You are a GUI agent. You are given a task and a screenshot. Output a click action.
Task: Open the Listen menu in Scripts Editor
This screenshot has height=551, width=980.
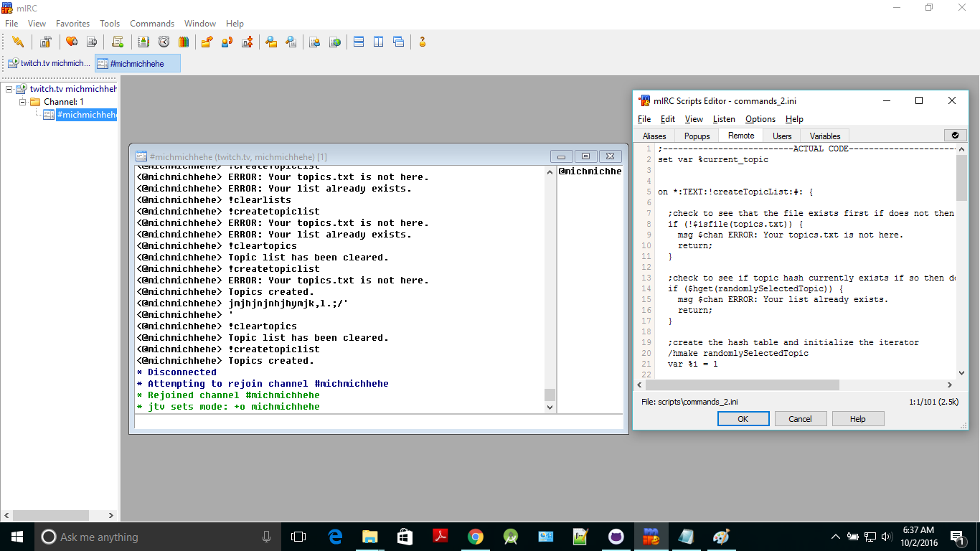723,119
